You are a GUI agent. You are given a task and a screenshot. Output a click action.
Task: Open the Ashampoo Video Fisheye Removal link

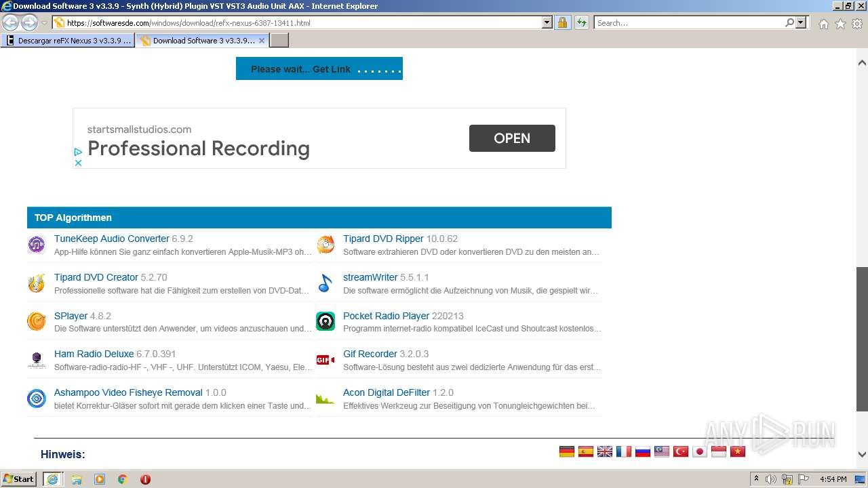tap(128, 392)
